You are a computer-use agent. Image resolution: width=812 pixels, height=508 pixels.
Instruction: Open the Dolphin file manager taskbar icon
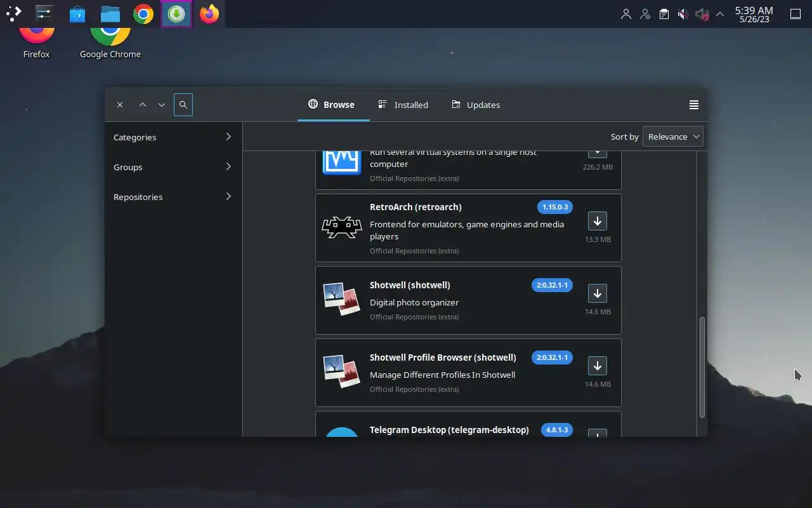110,13
